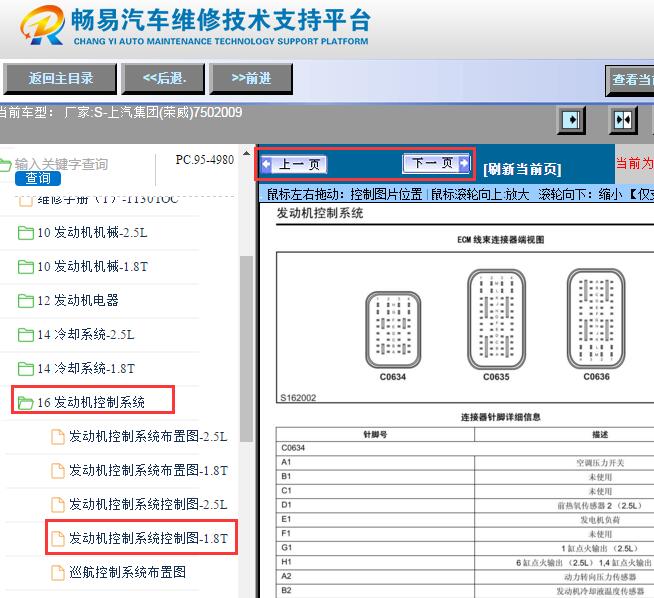The height and width of the screenshot is (598, 654).
Task: Click the single-arrow panel toggle icon
Action: 571,120
